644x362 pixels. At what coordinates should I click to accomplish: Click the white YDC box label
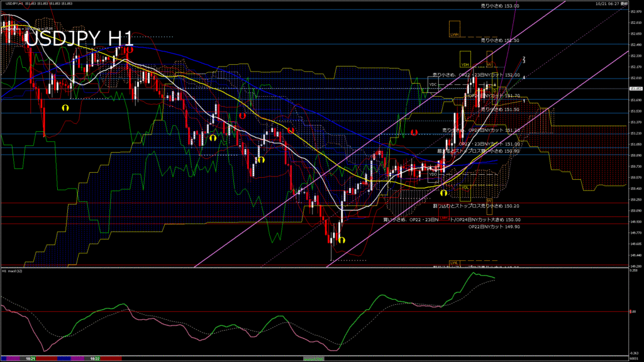click(x=433, y=84)
